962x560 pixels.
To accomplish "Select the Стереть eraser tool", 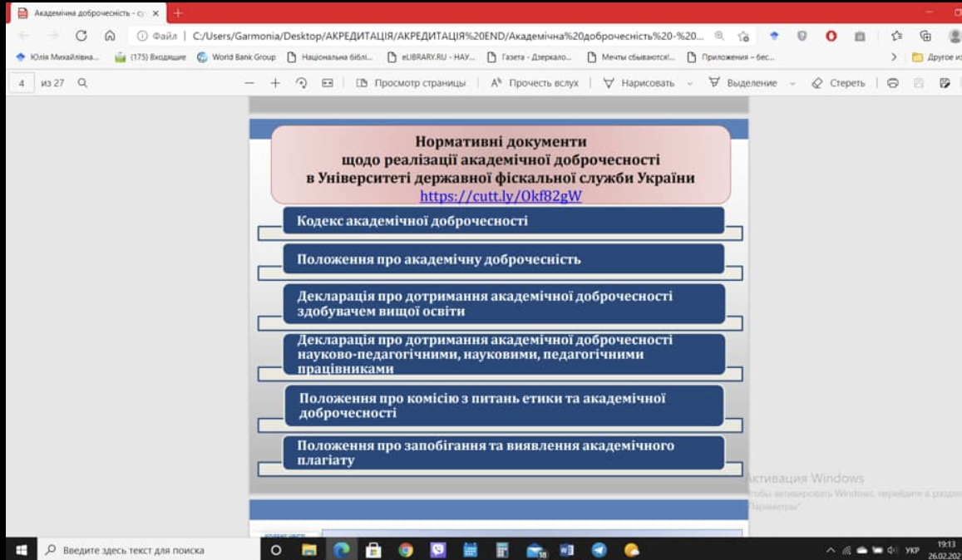I will (838, 83).
